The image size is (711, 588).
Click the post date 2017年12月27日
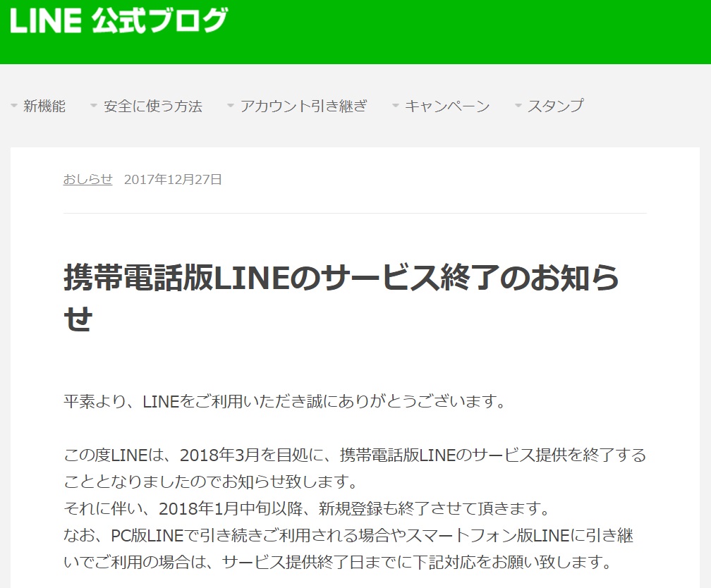173,179
